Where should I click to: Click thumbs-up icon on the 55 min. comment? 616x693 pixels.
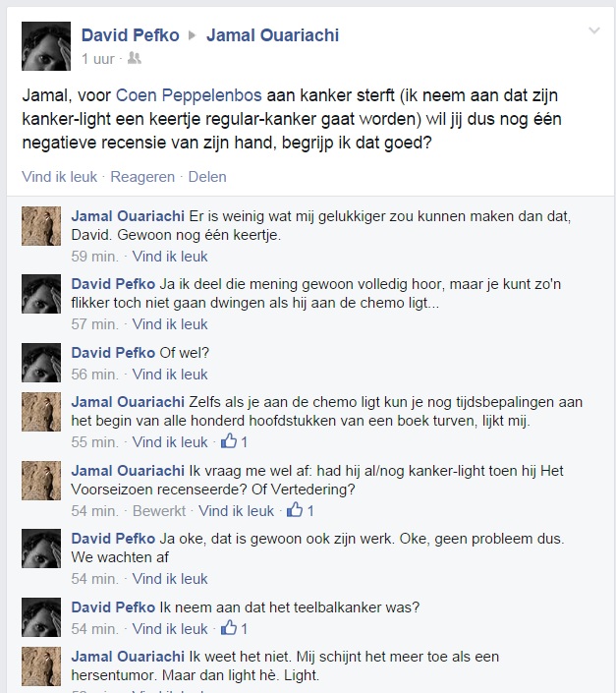[x=229, y=441]
